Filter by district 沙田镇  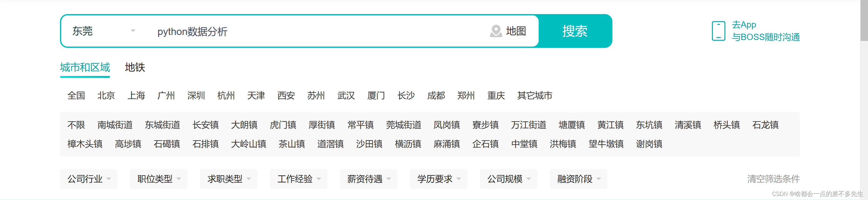369,144
